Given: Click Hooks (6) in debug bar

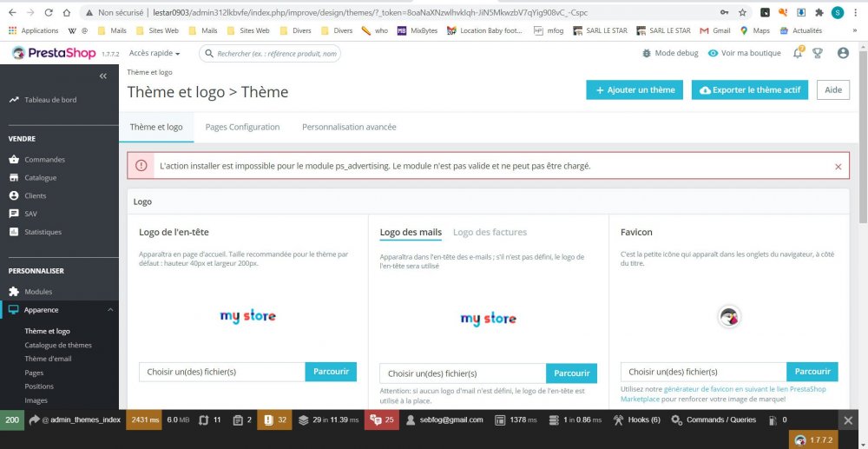Looking at the screenshot, I should coord(636,419).
